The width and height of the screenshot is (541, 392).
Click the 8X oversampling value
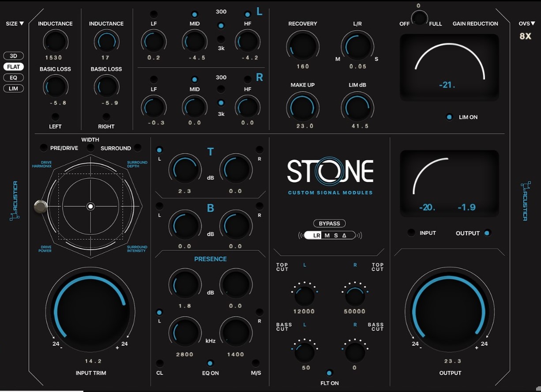525,36
